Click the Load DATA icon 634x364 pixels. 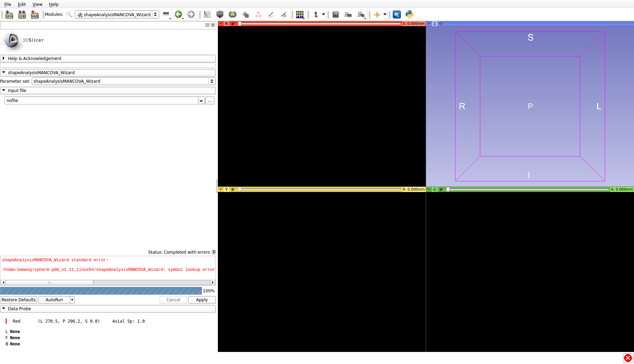click(x=9, y=14)
